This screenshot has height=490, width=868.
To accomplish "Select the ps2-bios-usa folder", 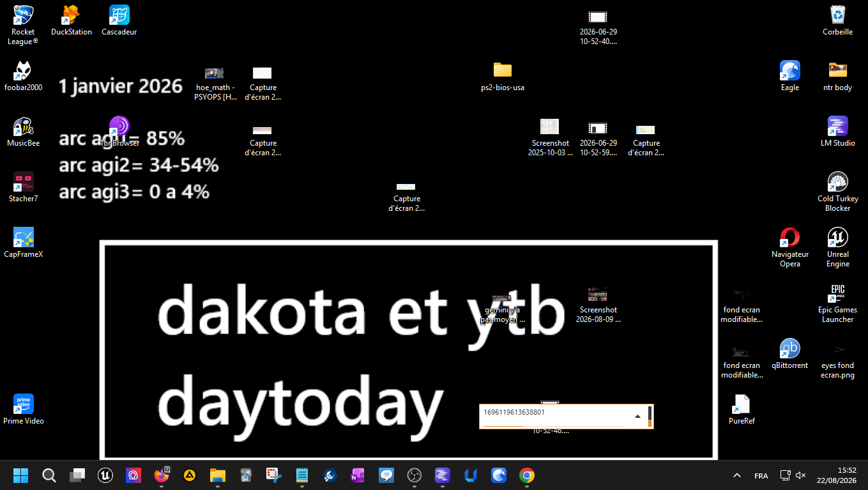I will [x=503, y=77].
